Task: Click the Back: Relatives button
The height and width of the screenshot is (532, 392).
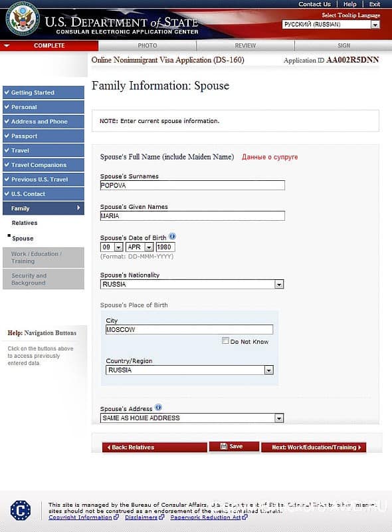Action: tap(155, 447)
